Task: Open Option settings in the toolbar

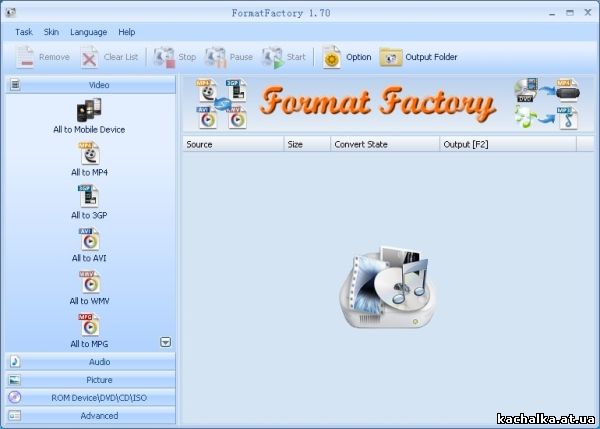Action: [x=346, y=57]
